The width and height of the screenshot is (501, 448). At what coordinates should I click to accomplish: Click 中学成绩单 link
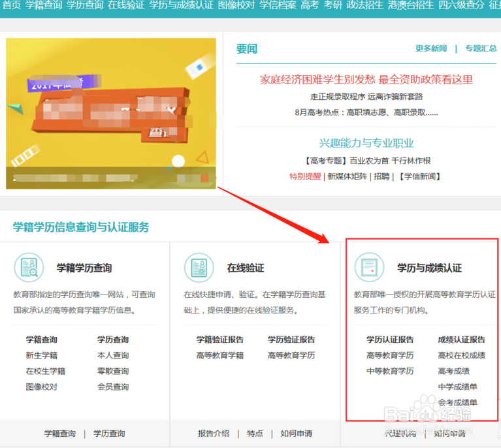[x=457, y=387]
